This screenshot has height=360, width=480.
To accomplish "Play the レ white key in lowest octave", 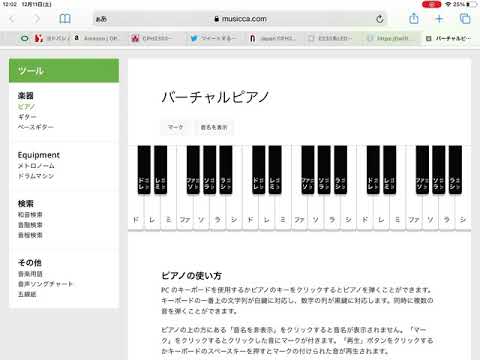I will [x=152, y=213].
